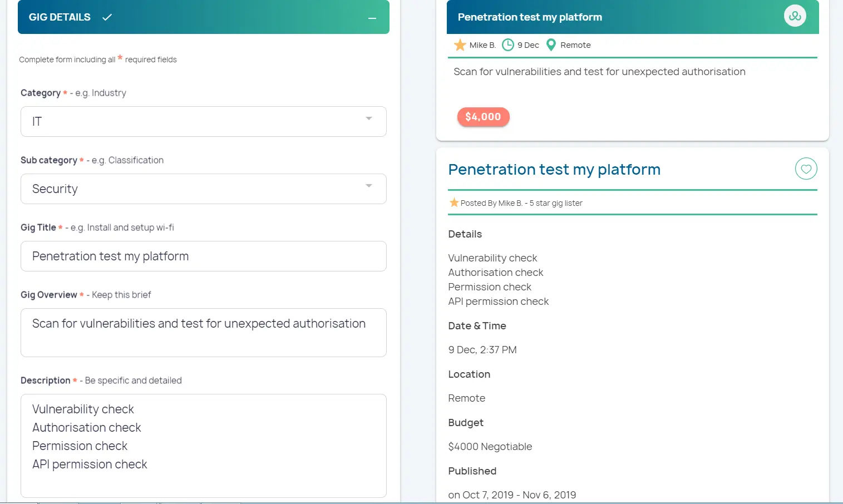Click the Remote label on preview card

[575, 45]
